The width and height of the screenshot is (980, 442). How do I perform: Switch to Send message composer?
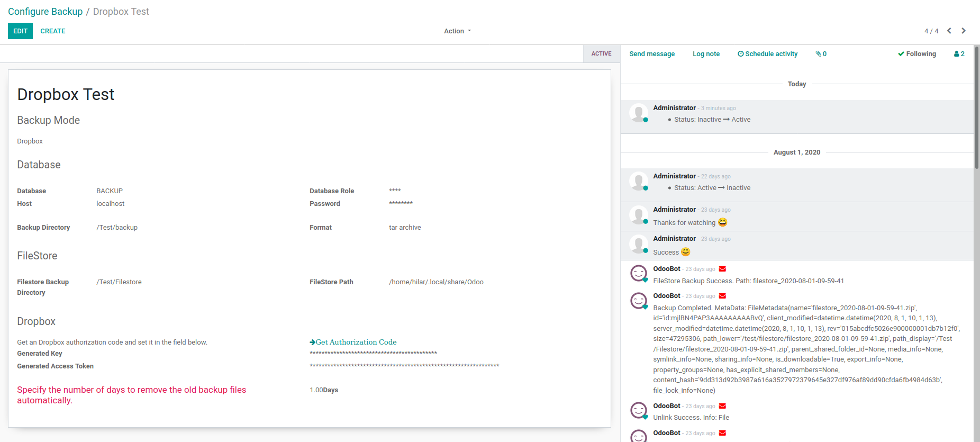(652, 54)
